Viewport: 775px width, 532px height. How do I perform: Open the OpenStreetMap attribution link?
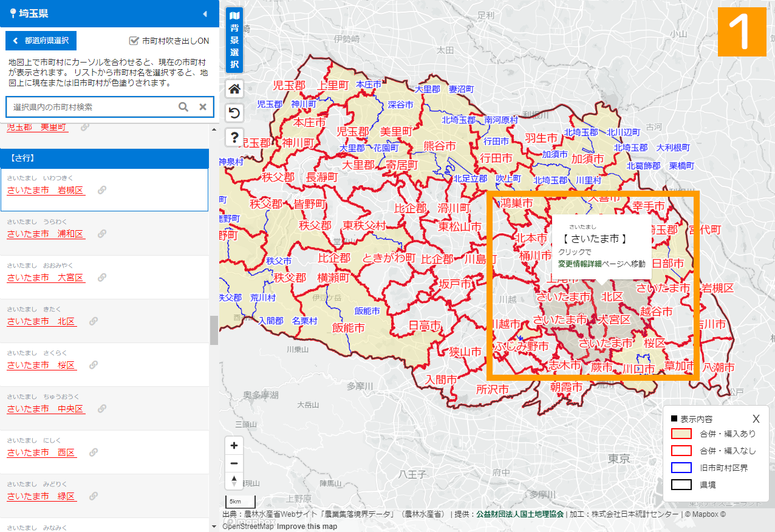coord(248,527)
